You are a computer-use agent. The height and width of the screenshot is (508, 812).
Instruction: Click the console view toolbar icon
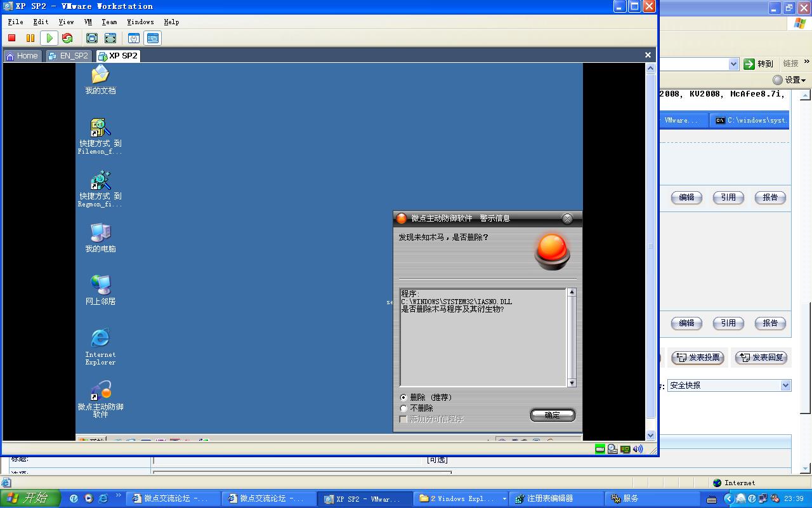(153, 38)
